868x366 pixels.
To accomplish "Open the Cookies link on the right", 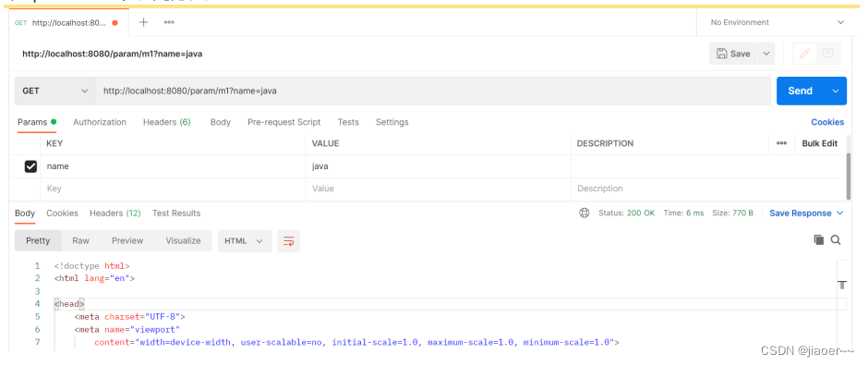I will coord(827,122).
